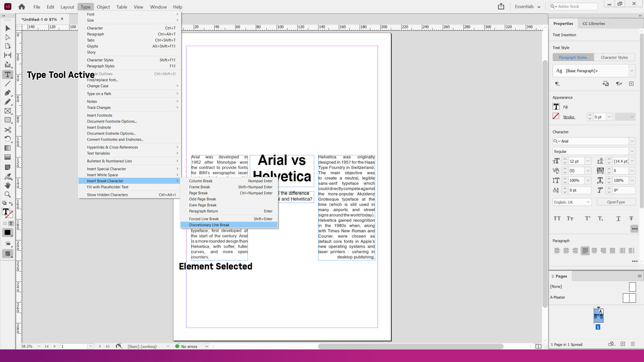Click the OpenType button
Image resolution: width=644 pixels, height=362 pixels.
[616, 202]
